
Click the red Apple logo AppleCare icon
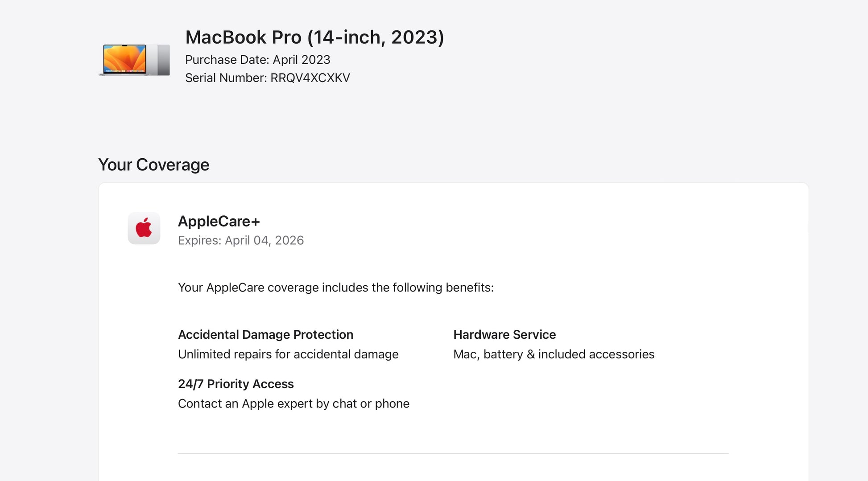pyautogui.click(x=144, y=228)
